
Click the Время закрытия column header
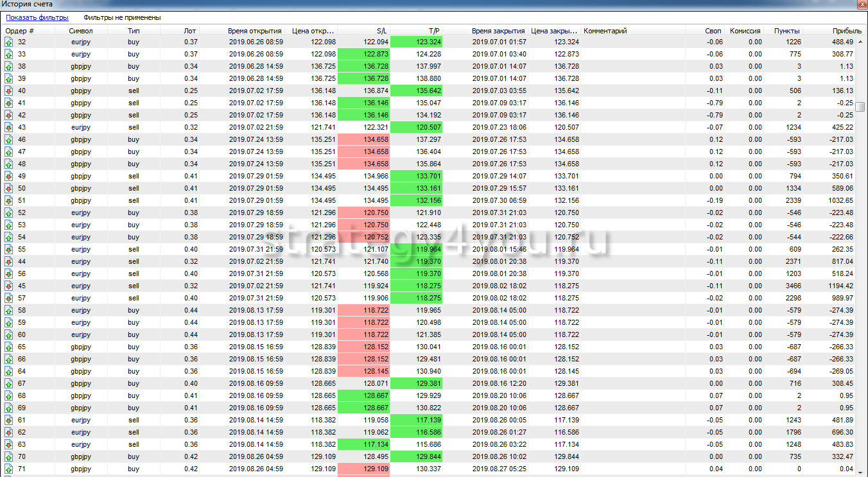click(x=498, y=31)
